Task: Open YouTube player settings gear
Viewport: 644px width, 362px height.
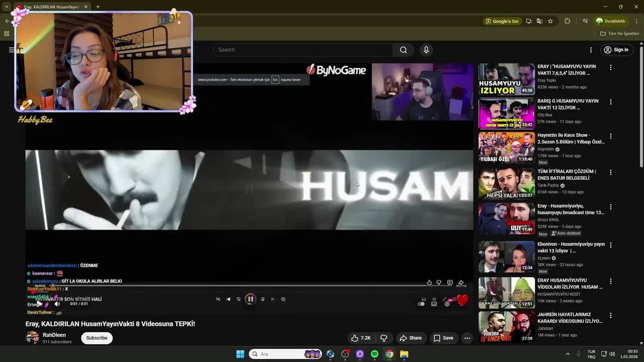Action: click(447, 304)
